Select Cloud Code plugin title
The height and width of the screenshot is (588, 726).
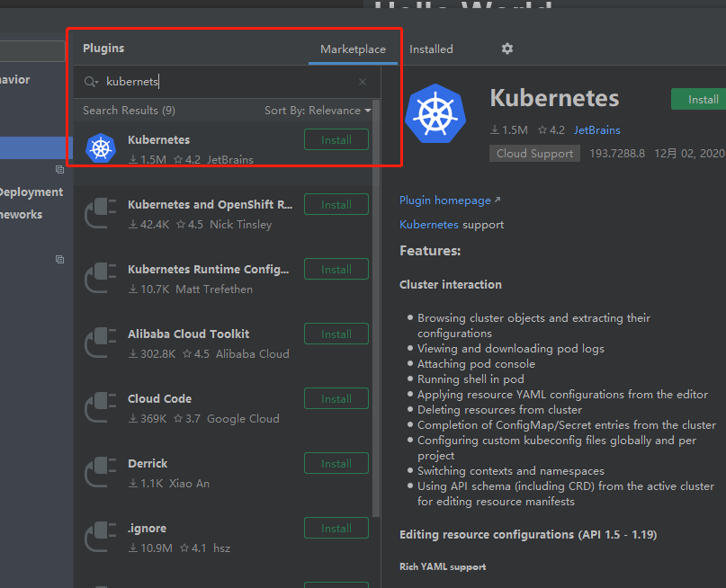click(160, 399)
